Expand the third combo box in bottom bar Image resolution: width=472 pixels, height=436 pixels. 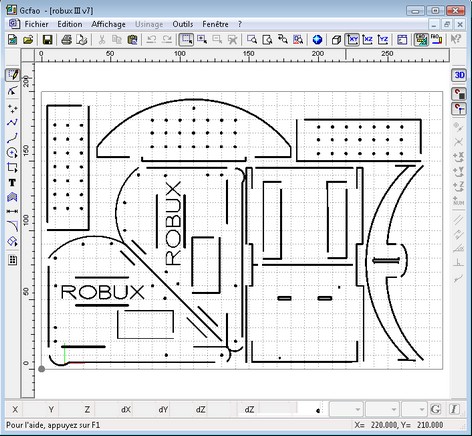(x=421, y=409)
